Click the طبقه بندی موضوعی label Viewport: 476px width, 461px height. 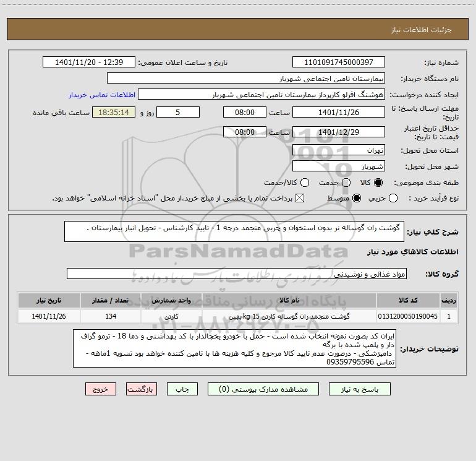(x=426, y=183)
